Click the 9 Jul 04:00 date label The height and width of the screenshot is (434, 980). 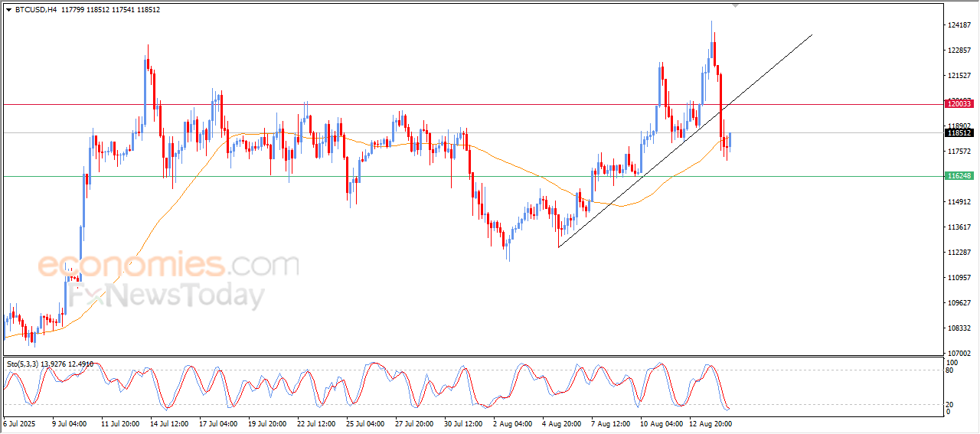[70, 423]
